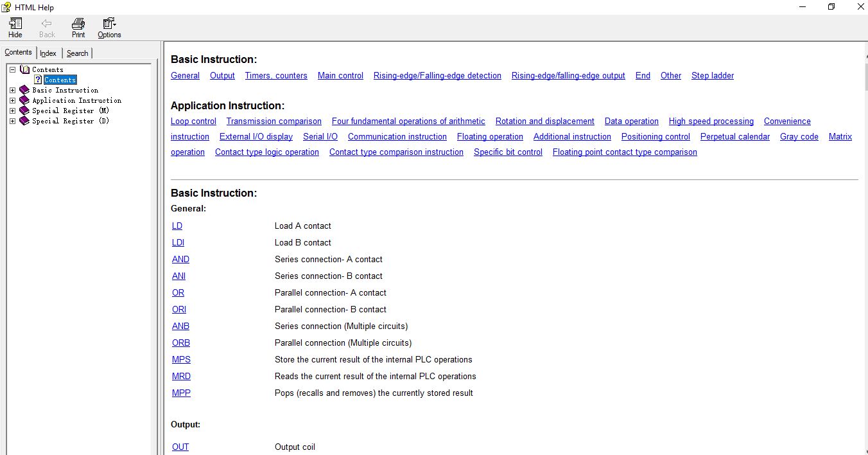Screen dimensions: 868x455
Task: Expand the Special Register (M) node
Action: 12,111
